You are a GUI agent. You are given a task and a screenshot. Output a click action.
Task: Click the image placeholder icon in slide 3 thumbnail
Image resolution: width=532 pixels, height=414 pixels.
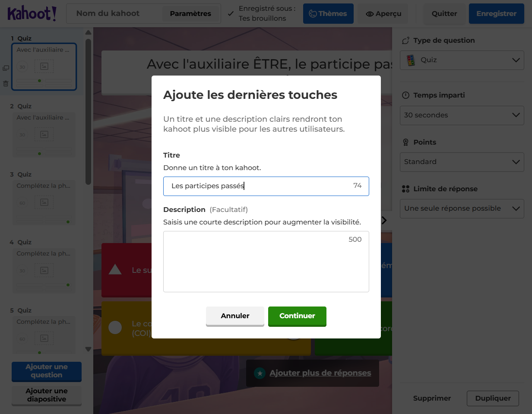pyautogui.click(x=44, y=202)
